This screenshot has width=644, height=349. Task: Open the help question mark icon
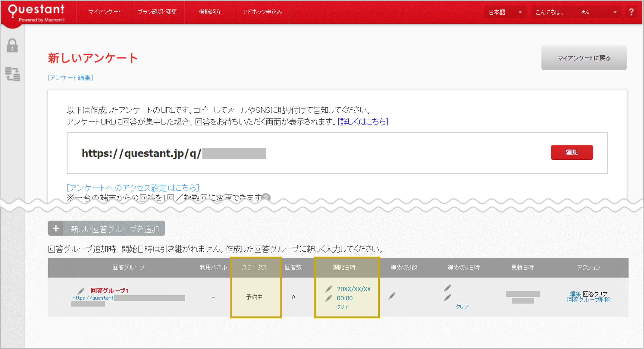click(632, 12)
